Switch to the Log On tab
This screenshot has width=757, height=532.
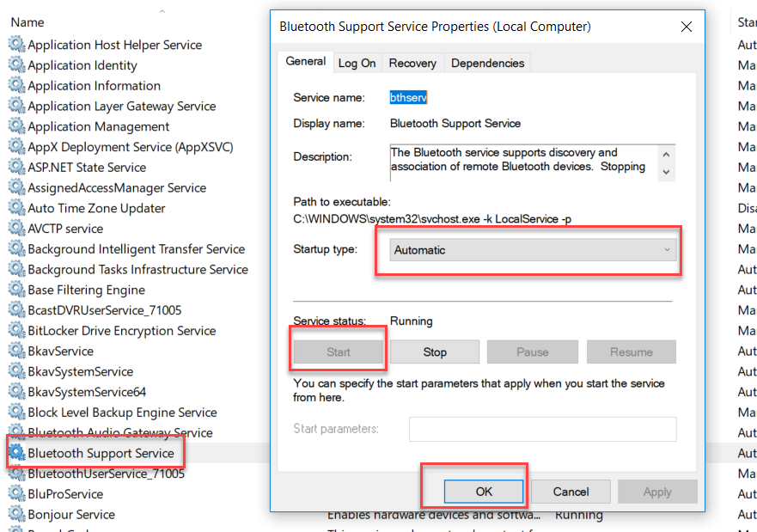pyautogui.click(x=357, y=63)
